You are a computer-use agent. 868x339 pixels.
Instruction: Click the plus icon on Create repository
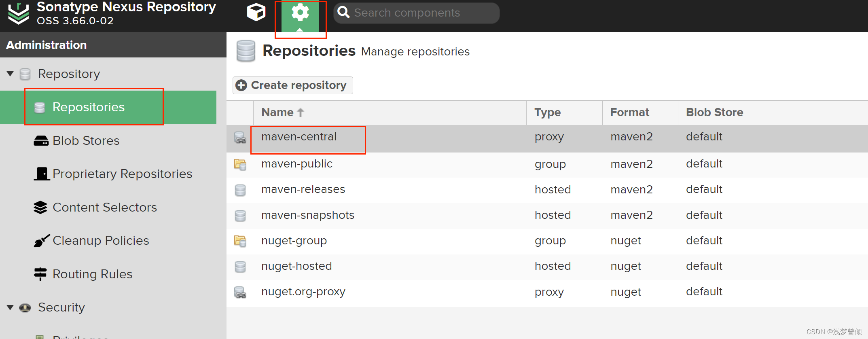click(241, 85)
